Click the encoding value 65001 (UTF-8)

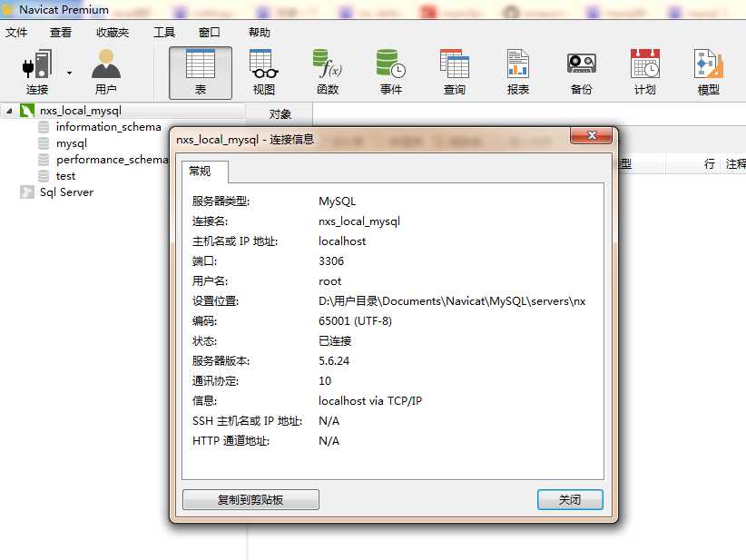tap(355, 321)
